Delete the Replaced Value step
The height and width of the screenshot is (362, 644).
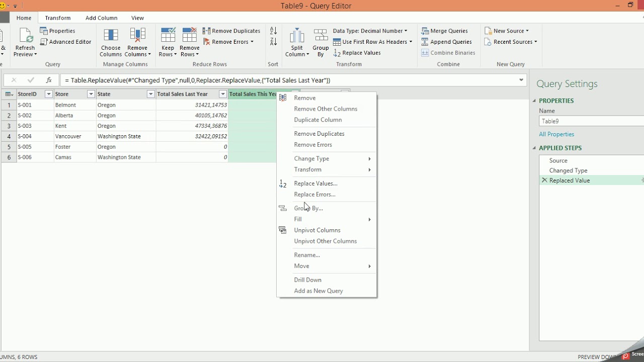544,180
